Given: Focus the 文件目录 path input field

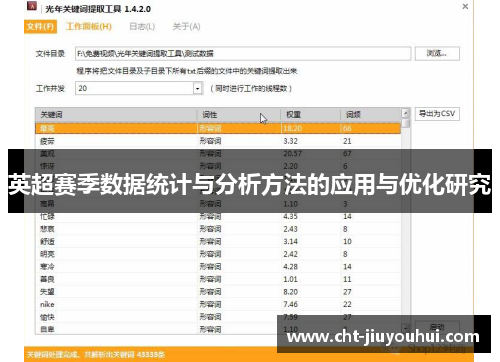Looking at the screenshot, I should (243, 53).
